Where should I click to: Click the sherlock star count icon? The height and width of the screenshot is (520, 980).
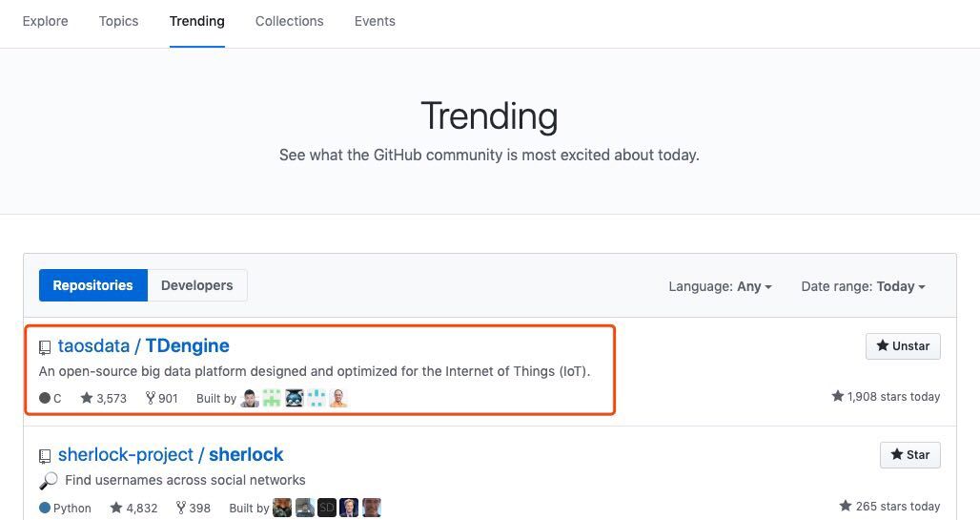click(116, 508)
